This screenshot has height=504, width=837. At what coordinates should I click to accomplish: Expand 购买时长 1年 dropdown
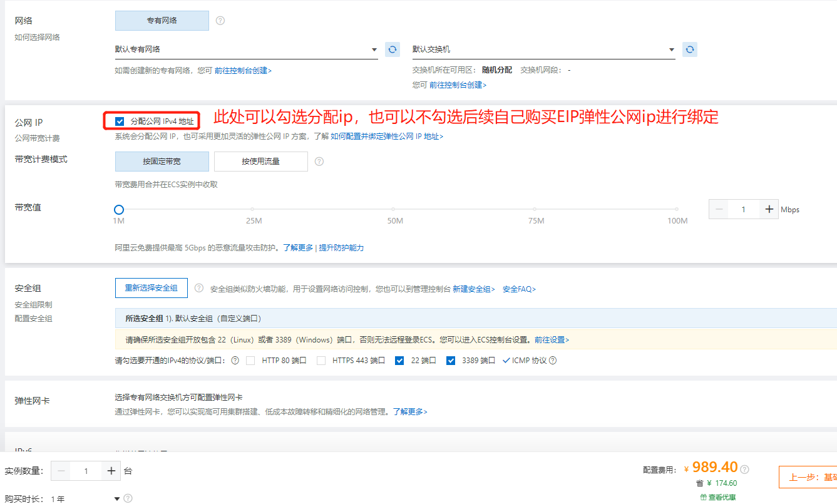pos(117,499)
